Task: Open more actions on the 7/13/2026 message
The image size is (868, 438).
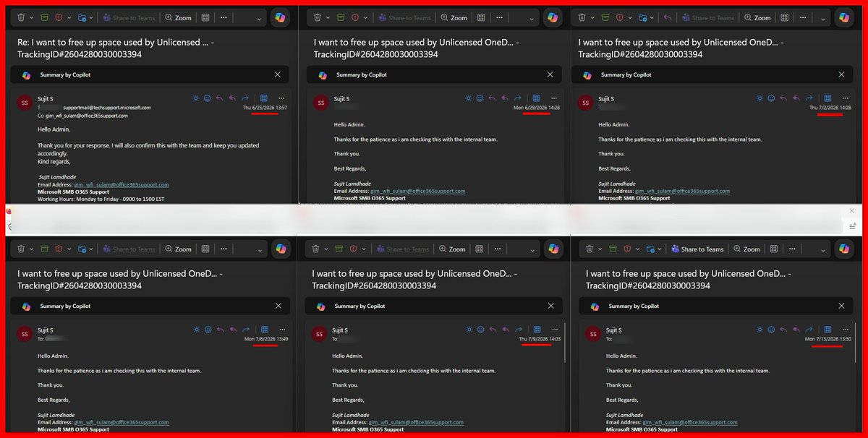Action: (x=846, y=329)
